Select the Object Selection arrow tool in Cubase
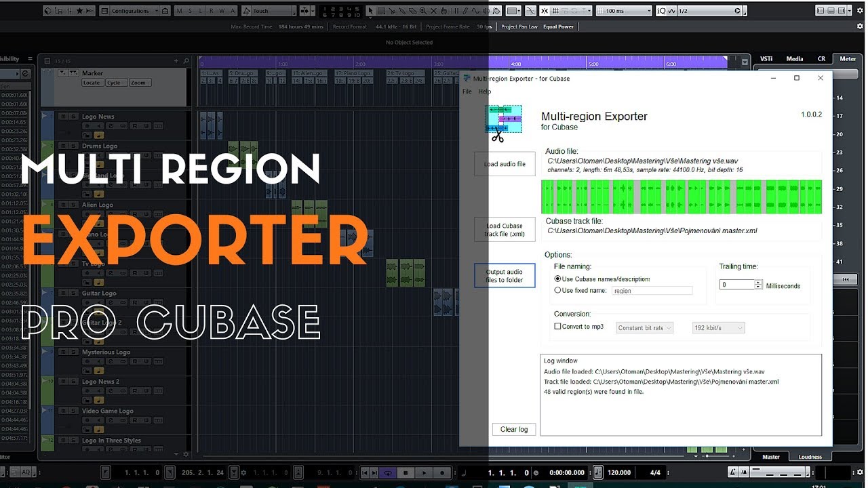Image resolution: width=868 pixels, height=488 pixels. point(371,11)
